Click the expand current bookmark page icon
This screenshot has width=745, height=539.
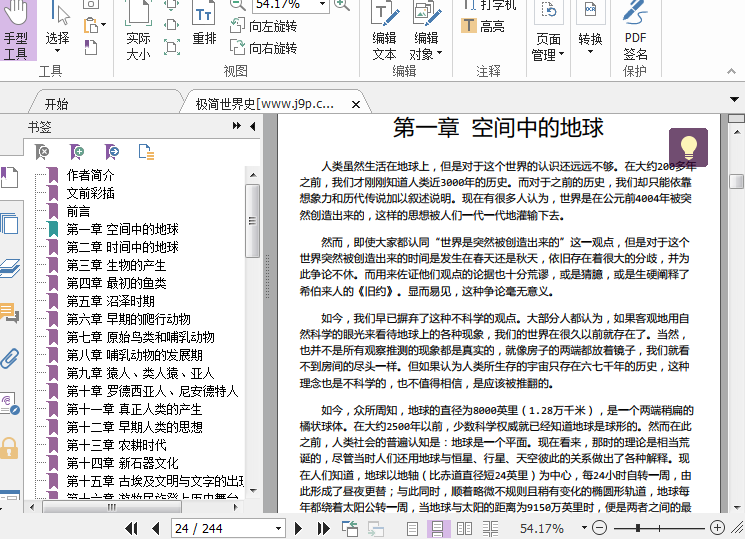tap(146, 152)
